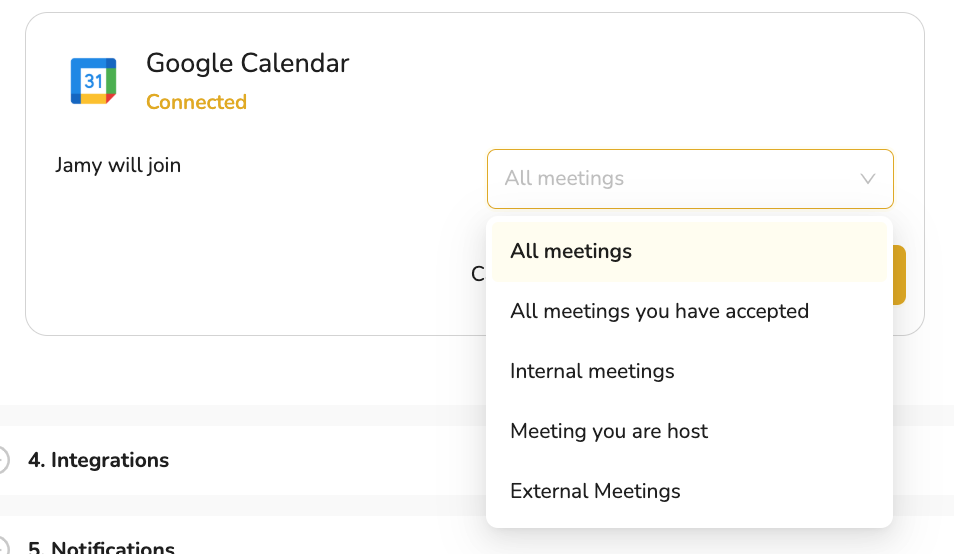Click the partially hidden C button text
This screenshot has height=554, width=954.
point(478,274)
